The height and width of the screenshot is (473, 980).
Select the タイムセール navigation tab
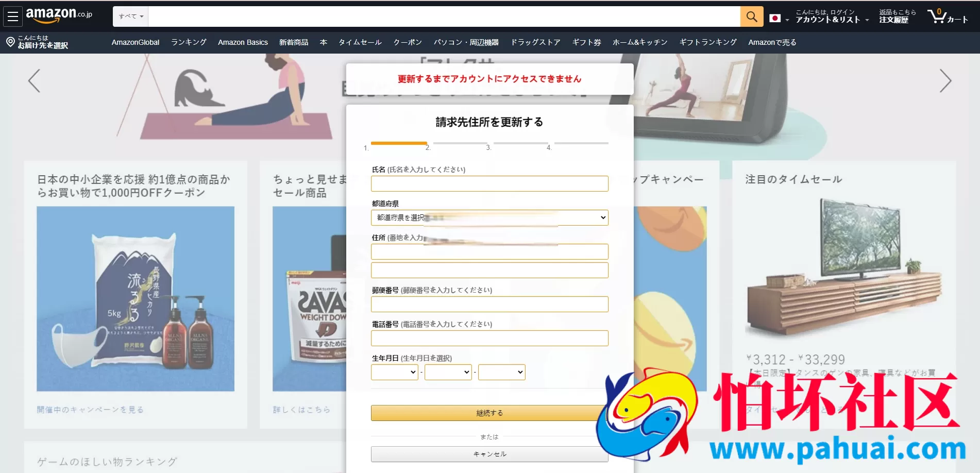point(360,42)
